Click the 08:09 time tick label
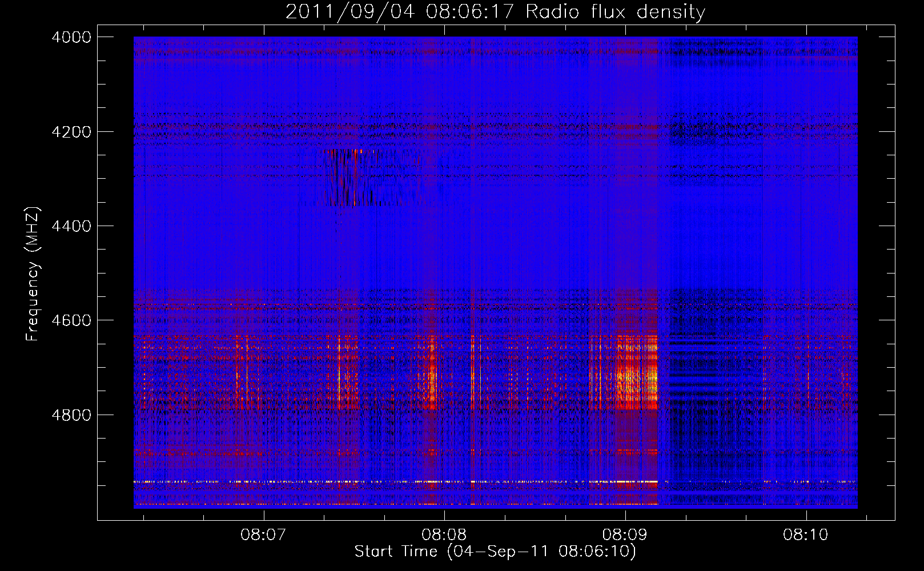 tap(625, 535)
